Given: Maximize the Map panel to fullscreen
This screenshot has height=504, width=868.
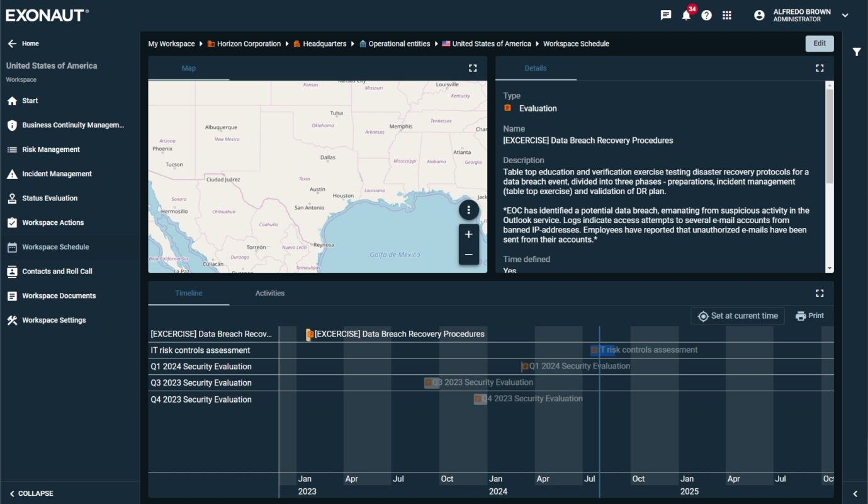Looking at the screenshot, I should (473, 68).
